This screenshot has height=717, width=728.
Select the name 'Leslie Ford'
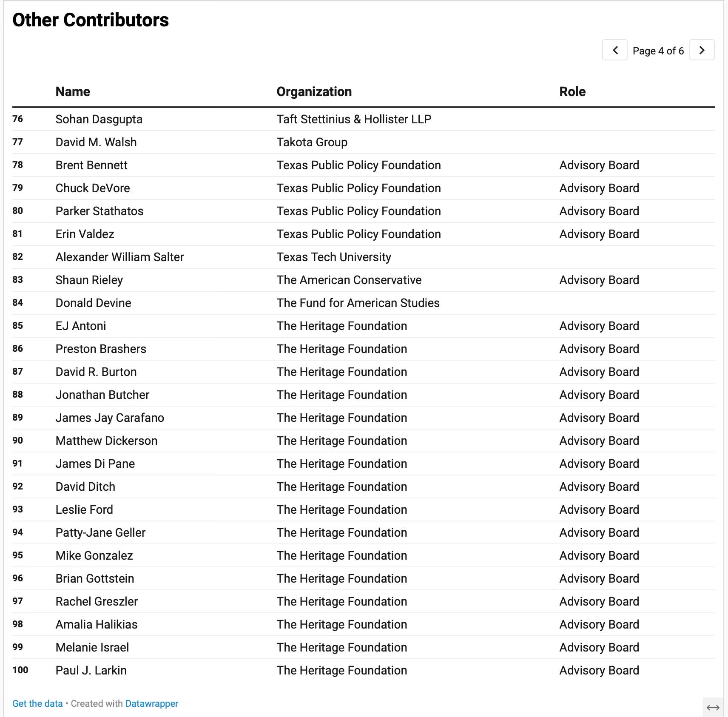pyautogui.click(x=84, y=509)
